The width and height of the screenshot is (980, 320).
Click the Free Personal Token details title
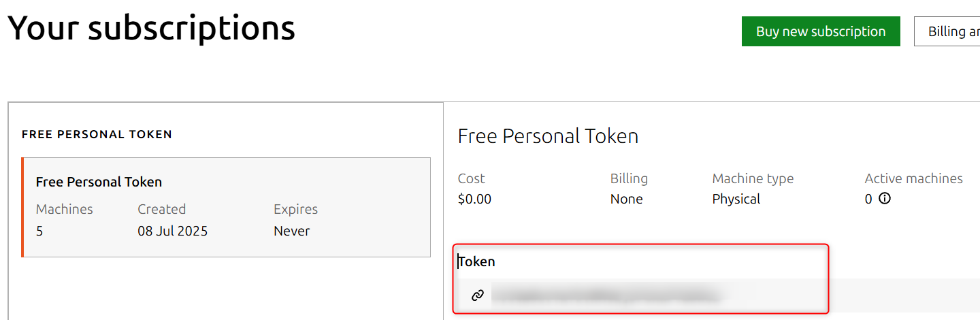click(x=548, y=136)
